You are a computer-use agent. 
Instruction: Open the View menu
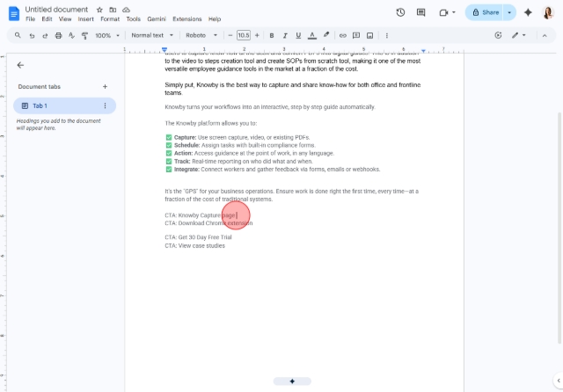(x=65, y=19)
